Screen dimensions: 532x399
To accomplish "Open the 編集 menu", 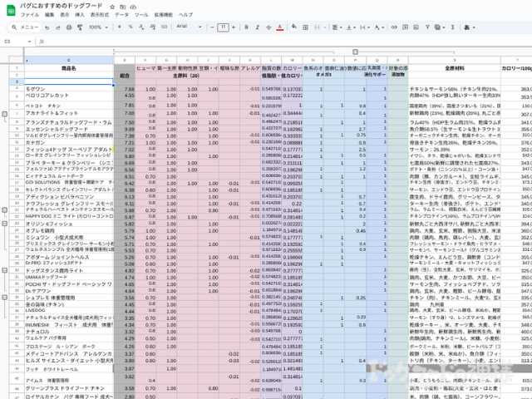I will tap(50, 15).
